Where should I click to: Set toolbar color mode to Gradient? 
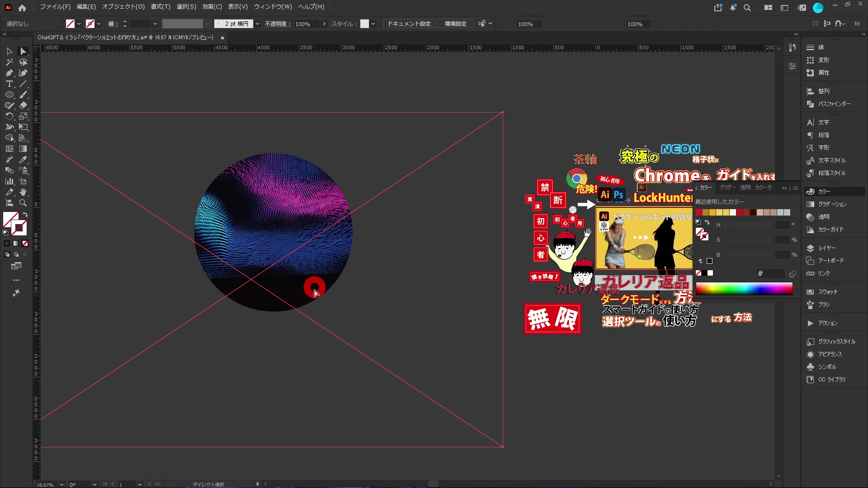coord(16,244)
